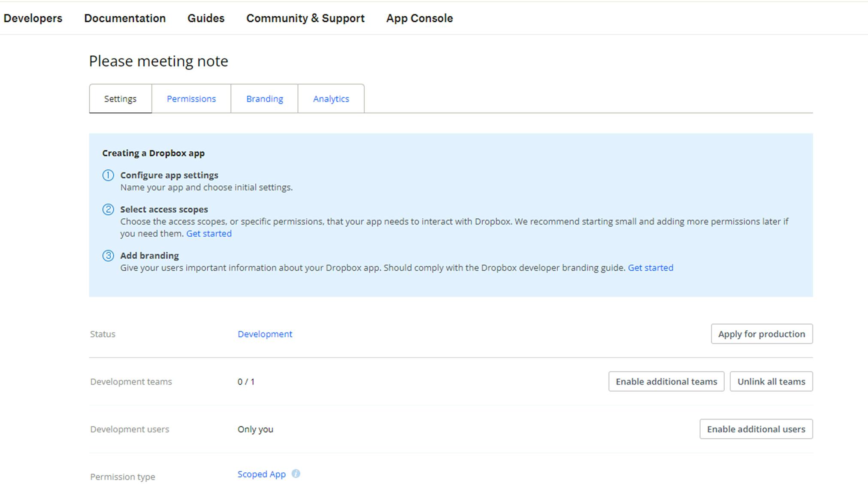Click the Scoped App info icon

296,474
